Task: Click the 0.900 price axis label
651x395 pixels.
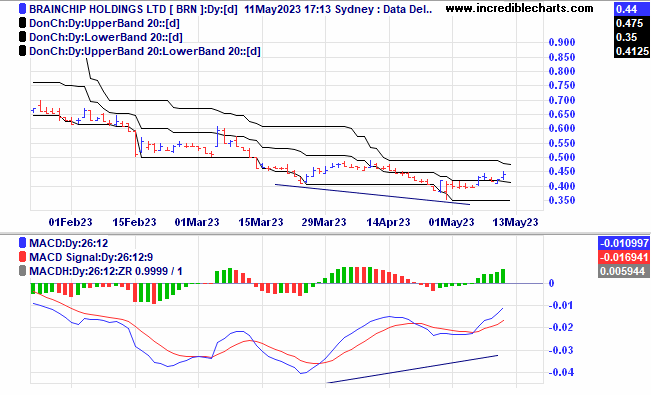Action: coord(562,42)
